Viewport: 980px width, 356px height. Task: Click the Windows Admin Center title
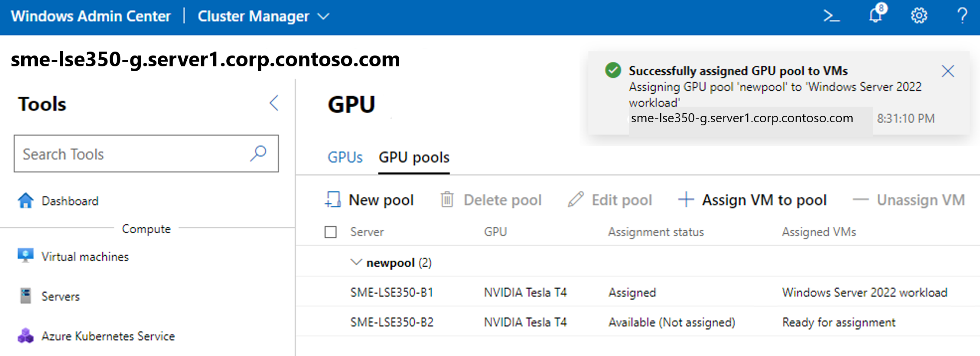click(x=91, y=16)
